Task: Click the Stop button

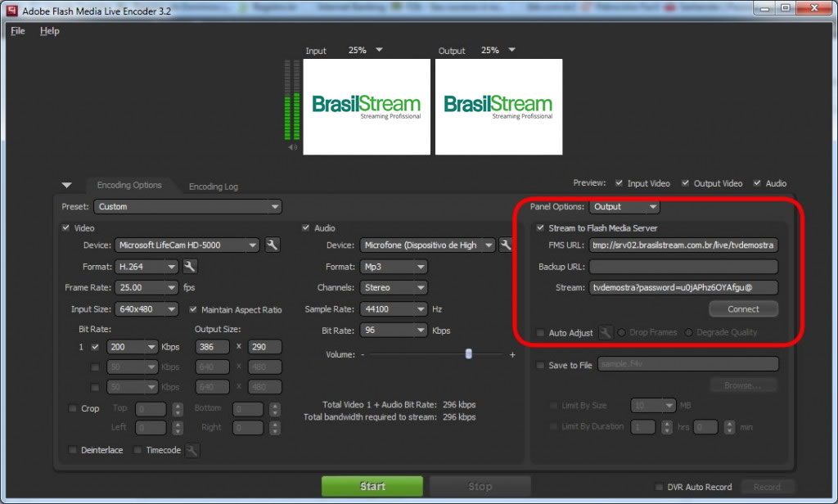Action: click(x=480, y=486)
